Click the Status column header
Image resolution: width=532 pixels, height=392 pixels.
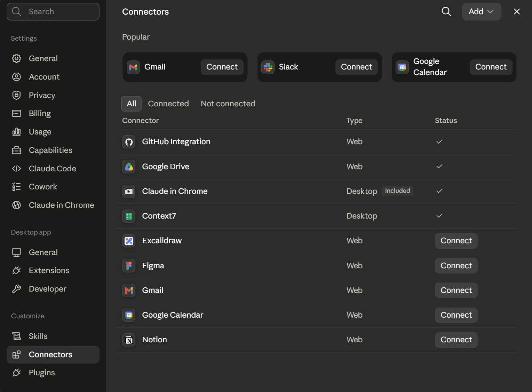[x=446, y=121]
